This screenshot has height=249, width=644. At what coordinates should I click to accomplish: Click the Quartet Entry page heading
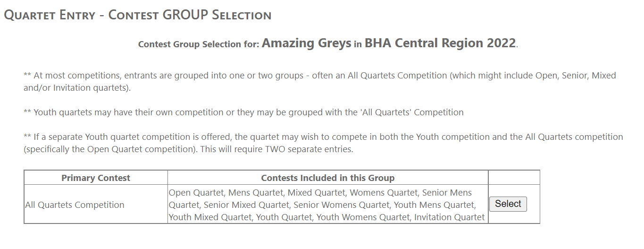[x=137, y=15]
